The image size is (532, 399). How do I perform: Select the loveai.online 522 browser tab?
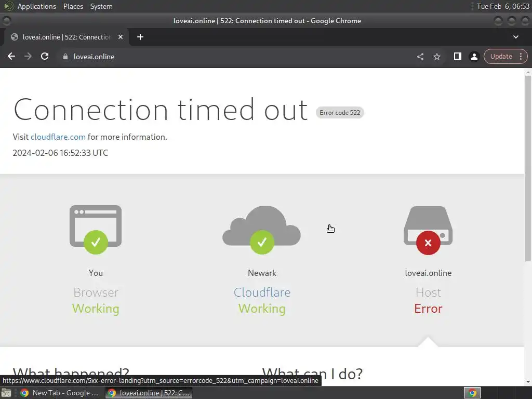66,37
